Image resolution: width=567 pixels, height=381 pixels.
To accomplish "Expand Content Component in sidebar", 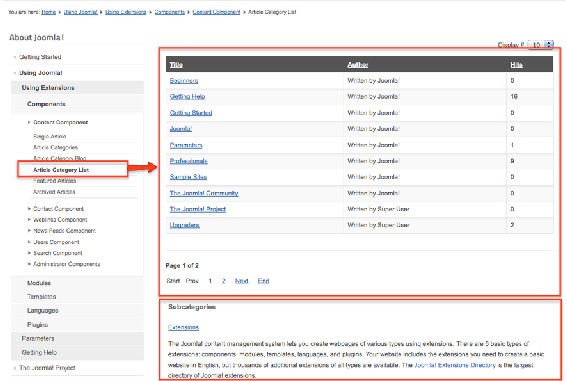I will pyautogui.click(x=60, y=122).
